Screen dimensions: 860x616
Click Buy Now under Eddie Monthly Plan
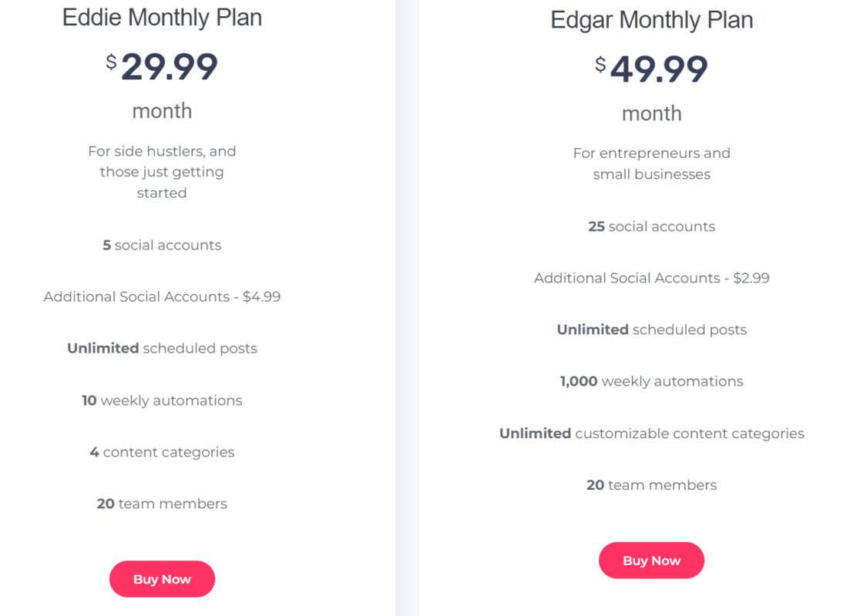click(162, 579)
